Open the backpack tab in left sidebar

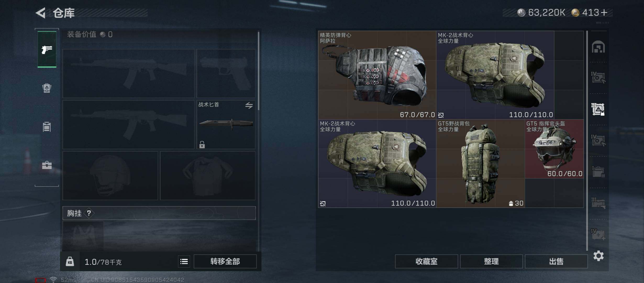47,88
